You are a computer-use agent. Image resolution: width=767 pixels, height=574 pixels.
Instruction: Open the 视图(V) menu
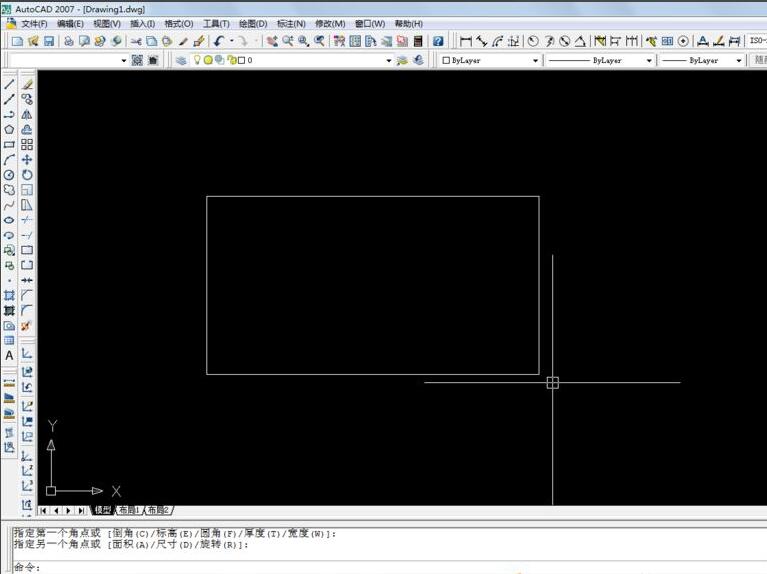point(107,23)
